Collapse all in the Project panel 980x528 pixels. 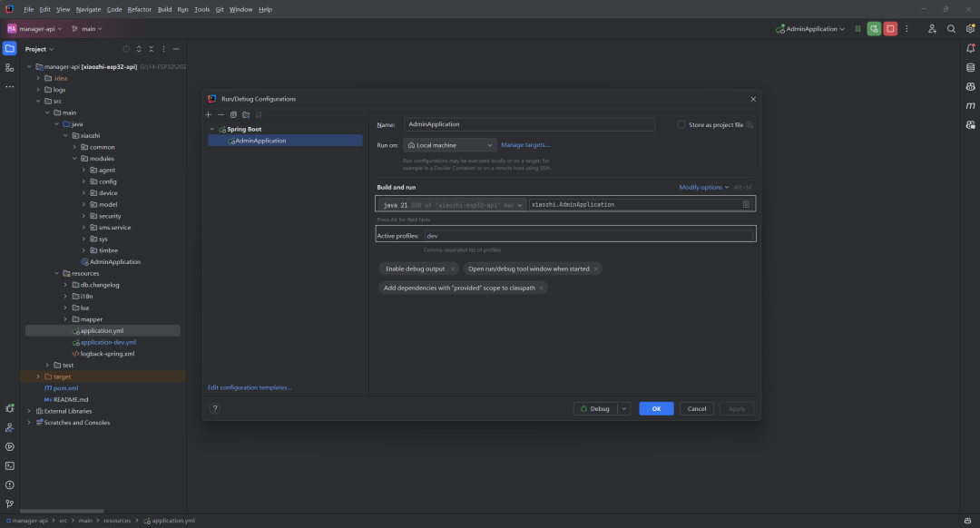tap(152, 49)
